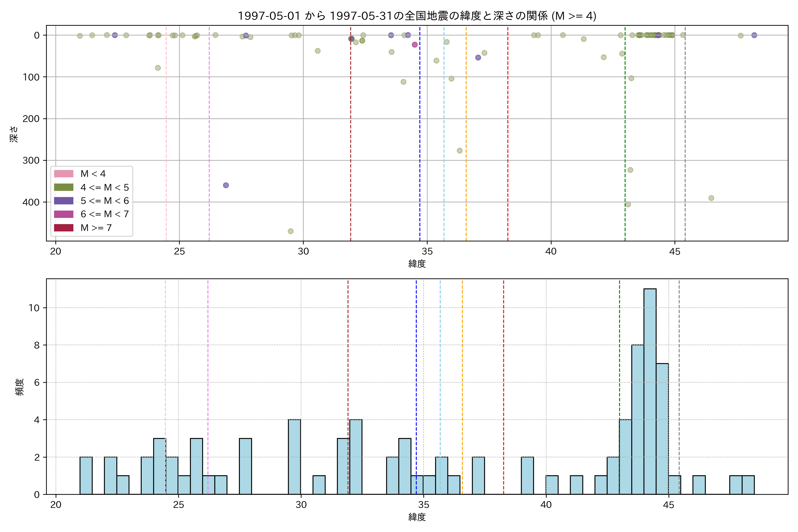
Task: Click the green dot near depth 390, latitude 46.5
Action: pos(711,198)
